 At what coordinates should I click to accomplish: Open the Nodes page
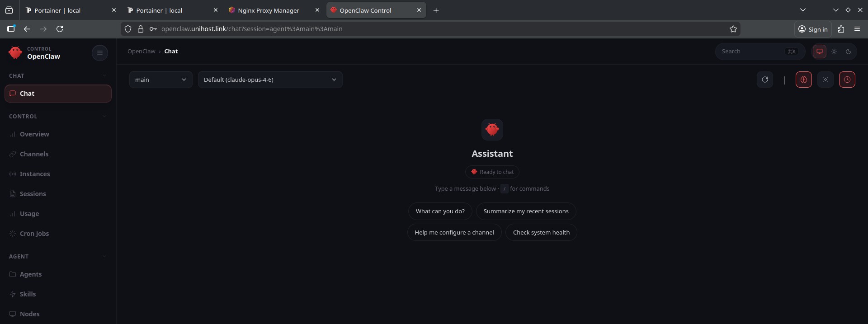pos(58,314)
